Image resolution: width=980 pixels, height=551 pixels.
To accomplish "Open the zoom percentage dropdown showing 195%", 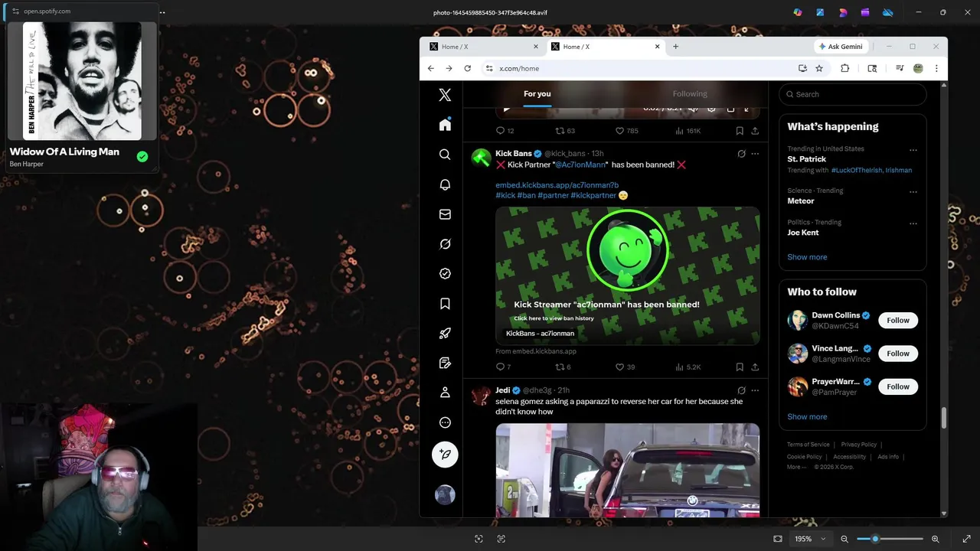I will [x=809, y=539].
